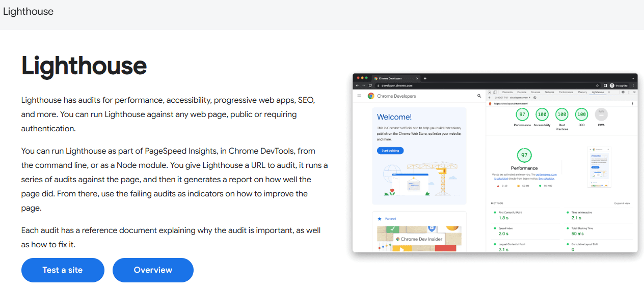Click the search magnifier on Chrome Developers page
The width and height of the screenshot is (644, 289).
point(479,96)
